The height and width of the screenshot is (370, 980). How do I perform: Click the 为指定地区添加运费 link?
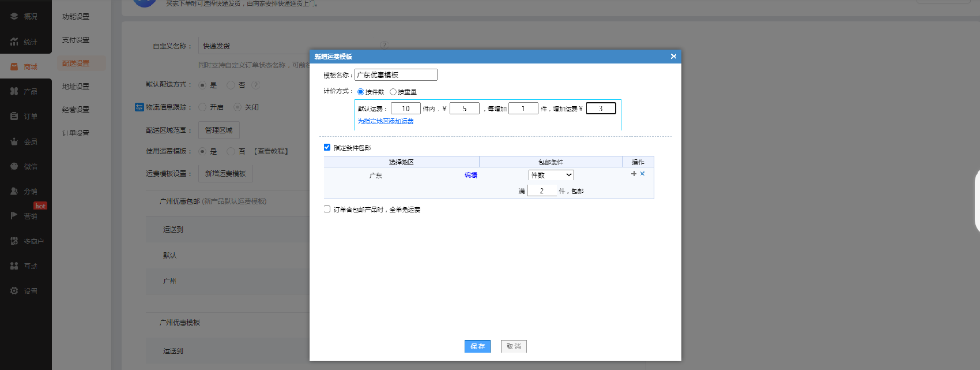386,121
